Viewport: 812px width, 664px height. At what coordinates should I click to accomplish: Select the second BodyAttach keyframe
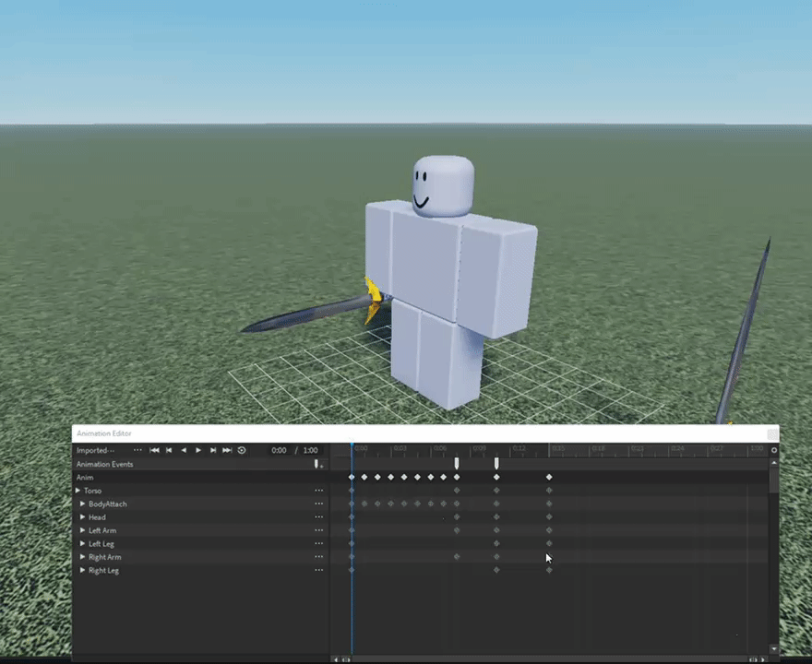(364, 504)
